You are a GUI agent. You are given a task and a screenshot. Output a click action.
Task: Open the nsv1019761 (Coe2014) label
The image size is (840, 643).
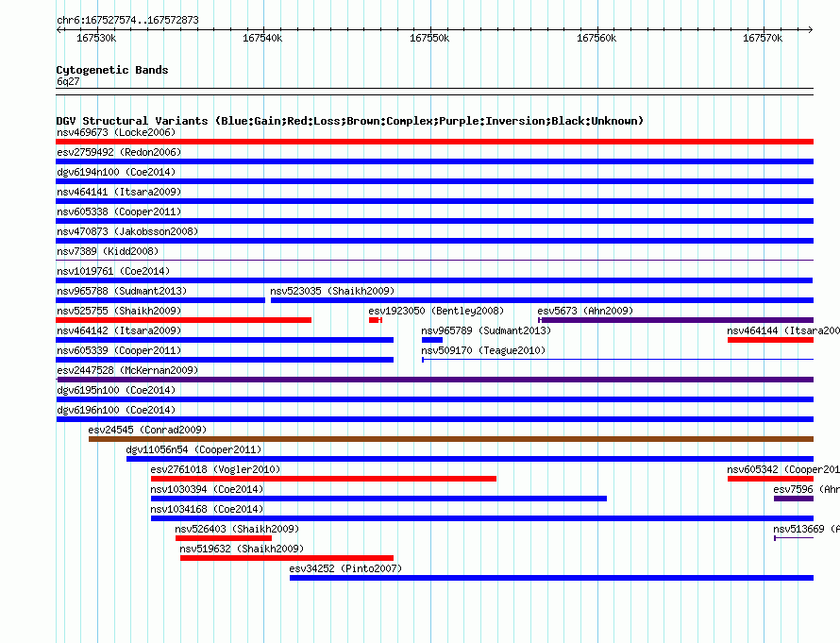coord(113,271)
